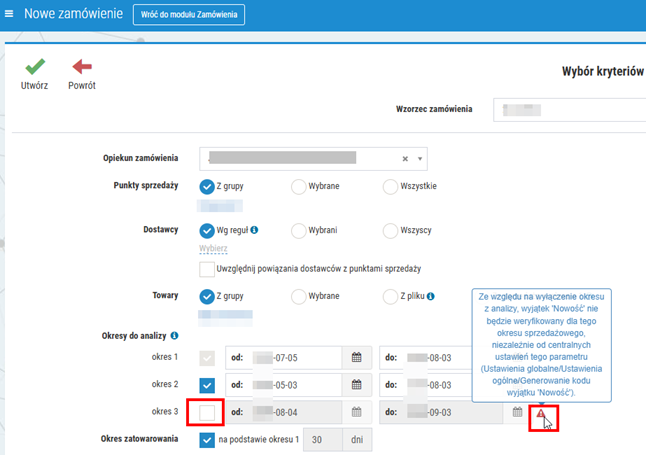
Task: Open calendar for okres 1 start date
Action: click(357, 357)
